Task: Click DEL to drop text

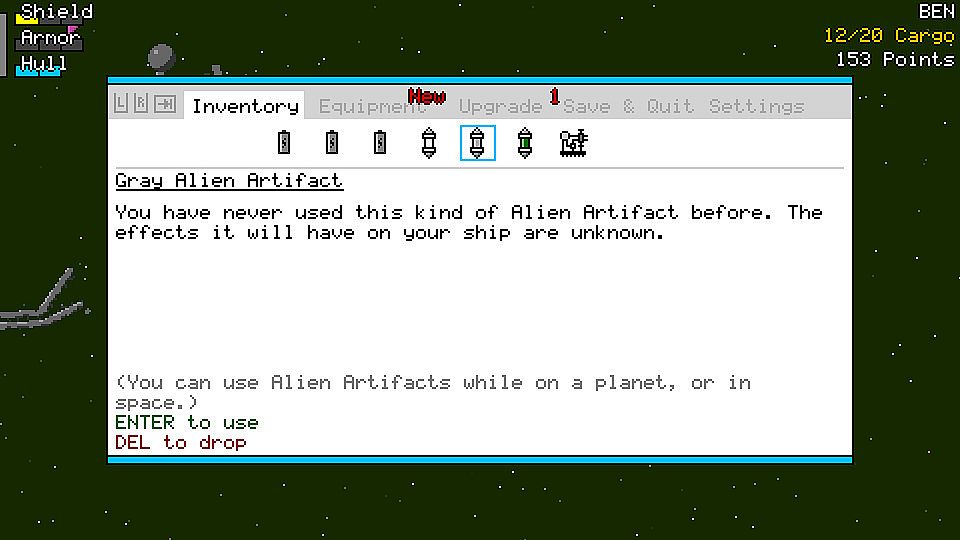Action: pos(181,442)
